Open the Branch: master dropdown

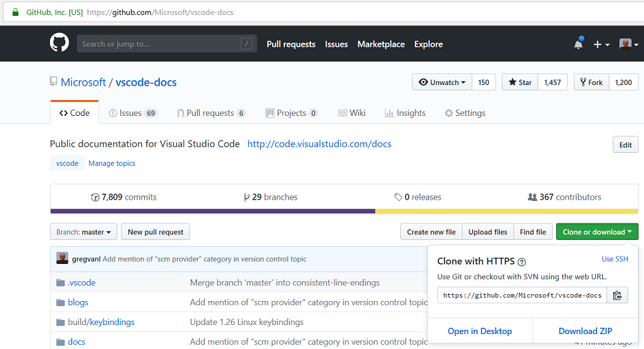tap(83, 232)
